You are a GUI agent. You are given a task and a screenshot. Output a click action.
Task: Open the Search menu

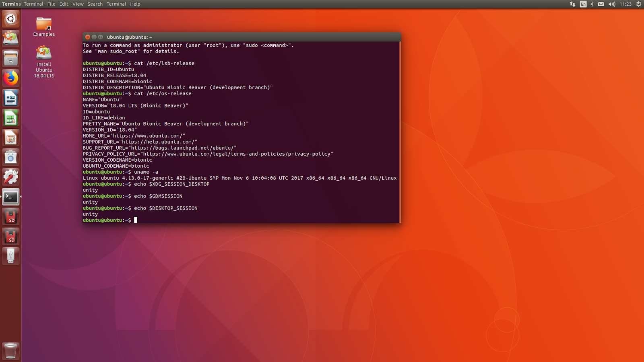pyautogui.click(x=95, y=4)
